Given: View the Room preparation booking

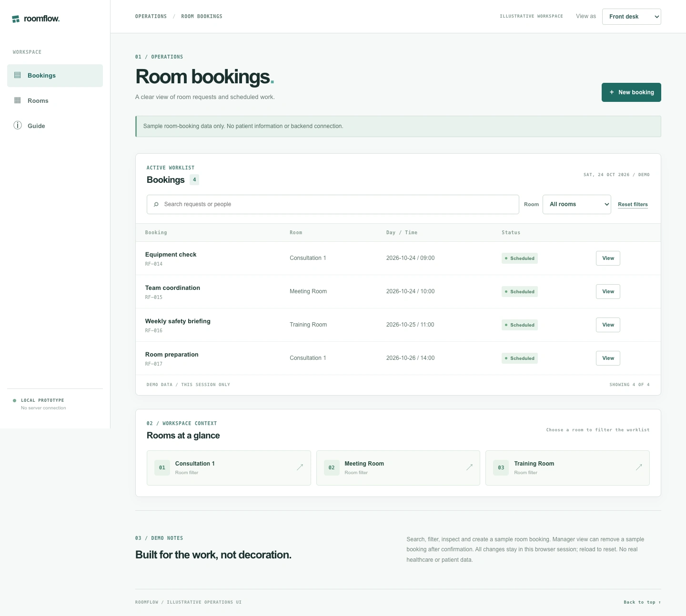Looking at the screenshot, I should (x=608, y=358).
